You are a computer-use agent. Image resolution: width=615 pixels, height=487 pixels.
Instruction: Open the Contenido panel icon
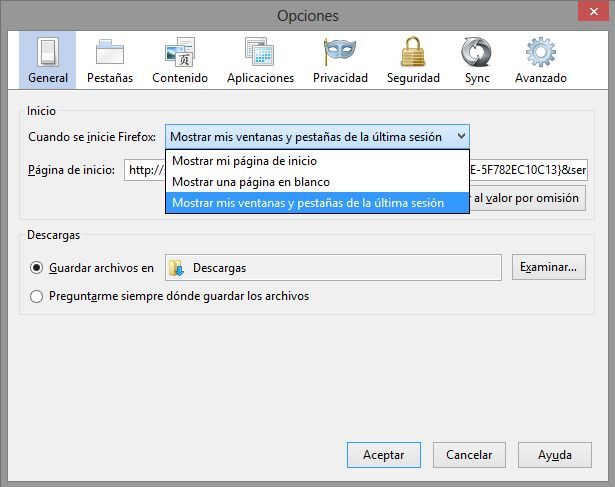[180, 52]
